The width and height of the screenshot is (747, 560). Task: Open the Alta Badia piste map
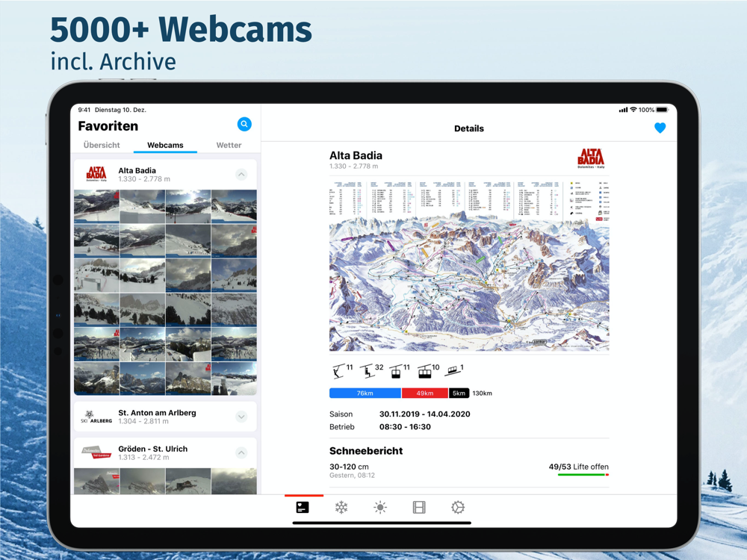[x=469, y=266]
